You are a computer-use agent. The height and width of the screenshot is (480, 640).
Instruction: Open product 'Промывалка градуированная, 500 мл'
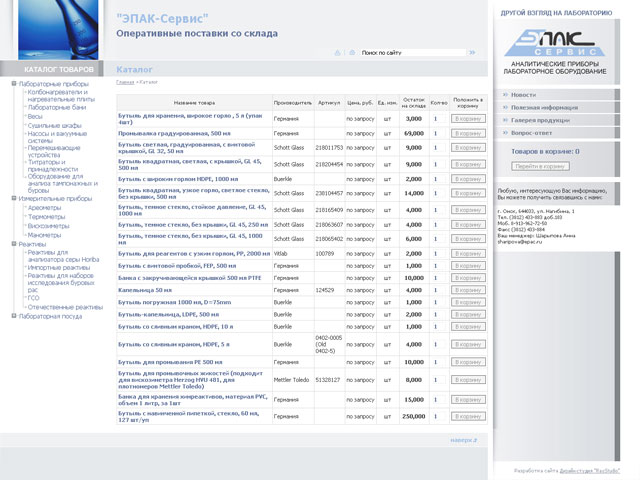click(174, 133)
